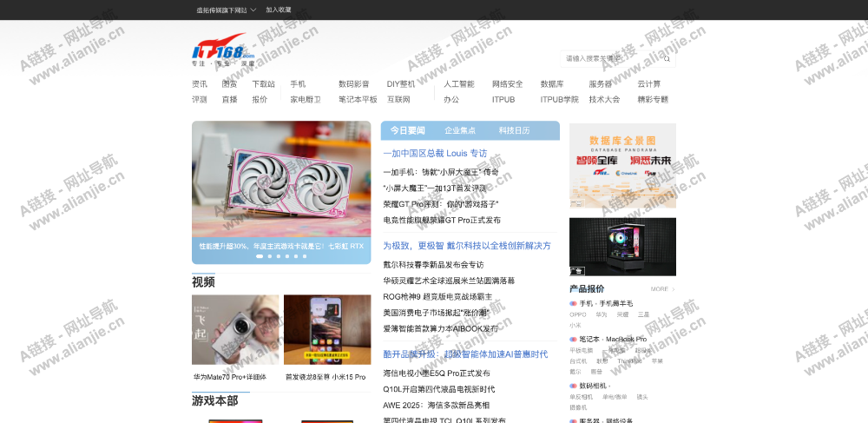Open article 海信电视小墨E5Q Pro正式发布

point(437,373)
